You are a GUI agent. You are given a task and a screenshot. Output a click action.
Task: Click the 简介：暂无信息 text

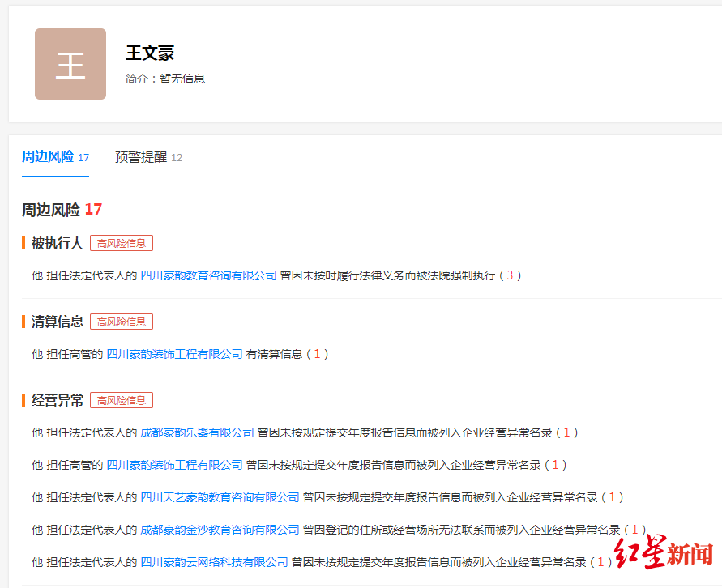pyautogui.click(x=165, y=79)
